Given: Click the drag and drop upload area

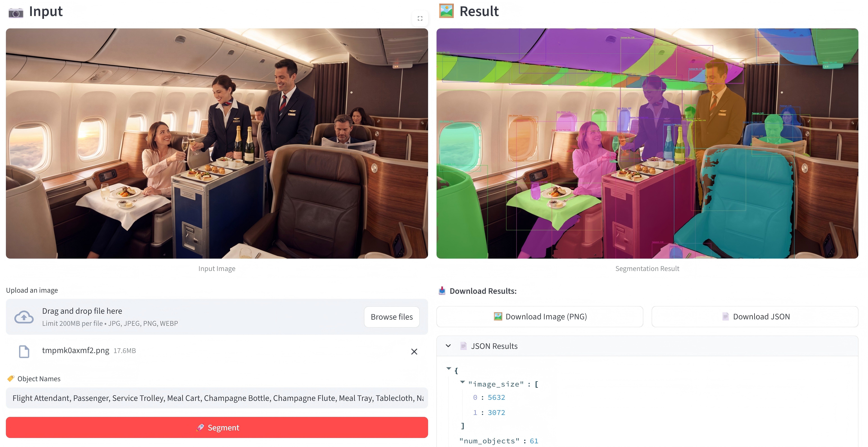Looking at the screenshot, I should pos(217,317).
